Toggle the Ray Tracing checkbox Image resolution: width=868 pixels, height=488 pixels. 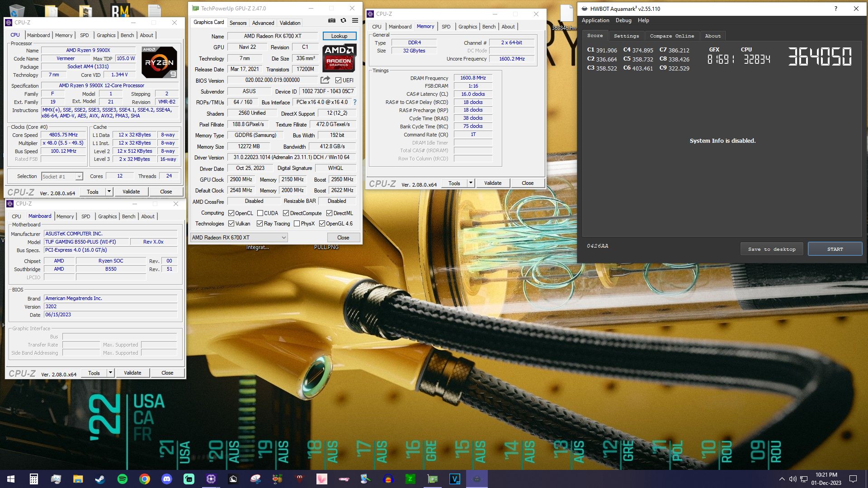coord(259,224)
